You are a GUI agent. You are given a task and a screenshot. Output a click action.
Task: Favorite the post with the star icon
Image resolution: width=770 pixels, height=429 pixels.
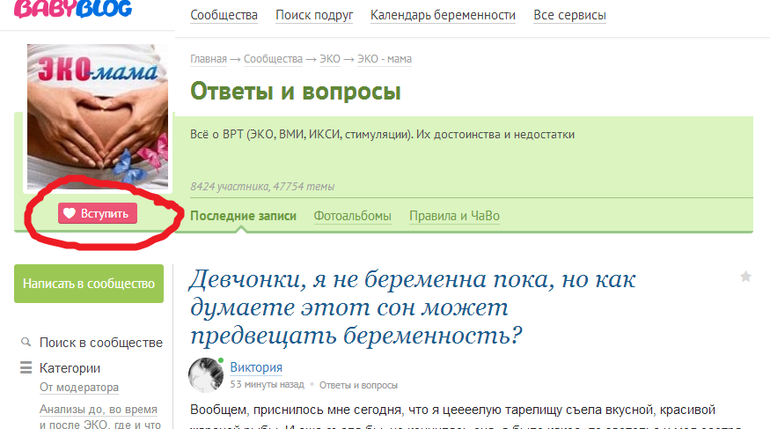coord(745,277)
